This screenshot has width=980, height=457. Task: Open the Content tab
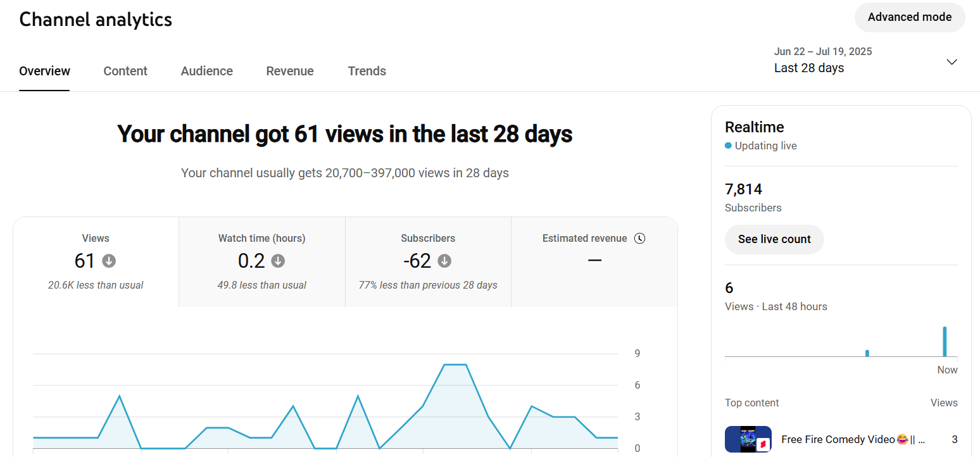(x=125, y=71)
